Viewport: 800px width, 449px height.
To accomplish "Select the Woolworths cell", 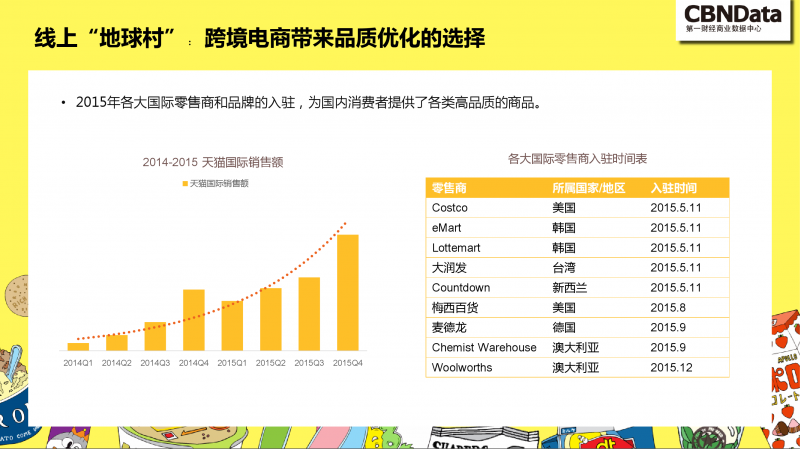I will 462,367.
